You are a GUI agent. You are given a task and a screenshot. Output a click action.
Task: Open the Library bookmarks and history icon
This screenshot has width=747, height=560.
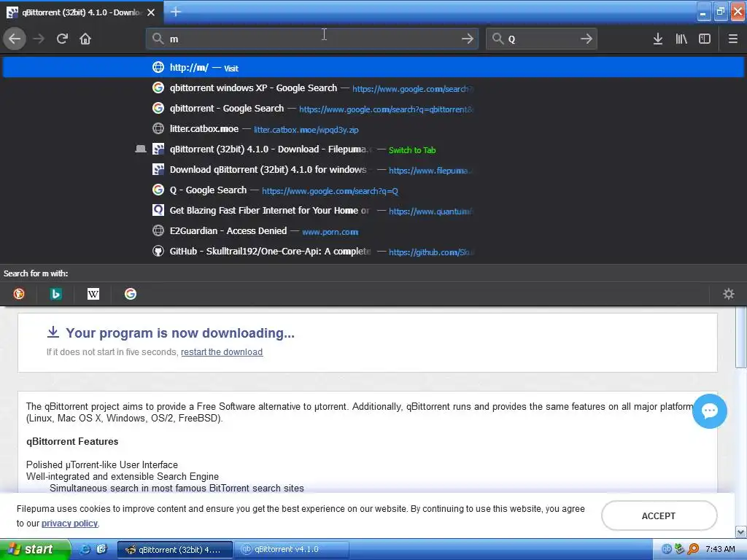pos(681,39)
